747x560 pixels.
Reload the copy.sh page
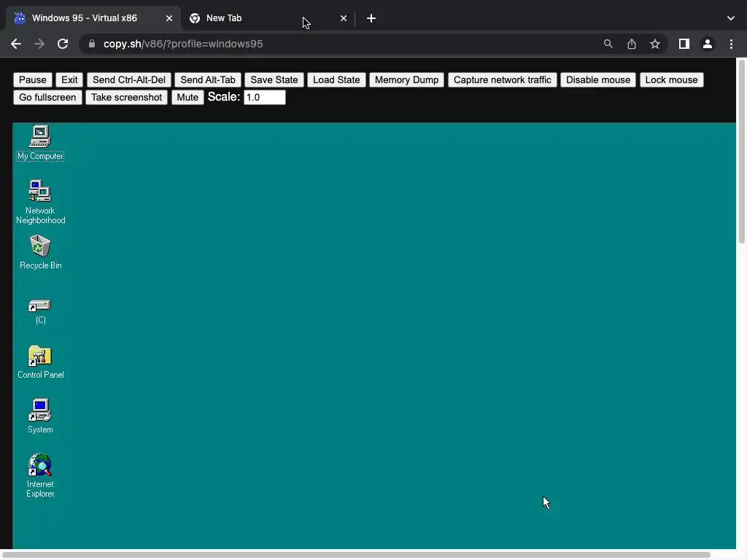click(63, 44)
